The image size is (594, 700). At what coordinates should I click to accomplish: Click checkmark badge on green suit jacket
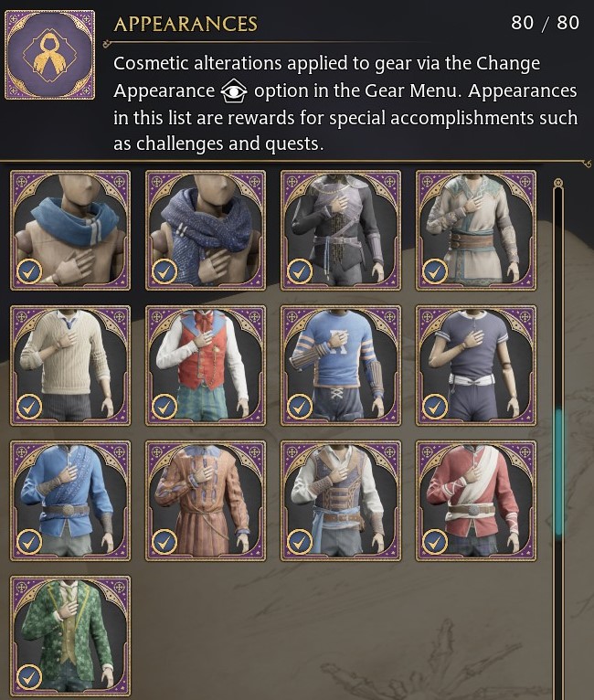(x=29, y=677)
